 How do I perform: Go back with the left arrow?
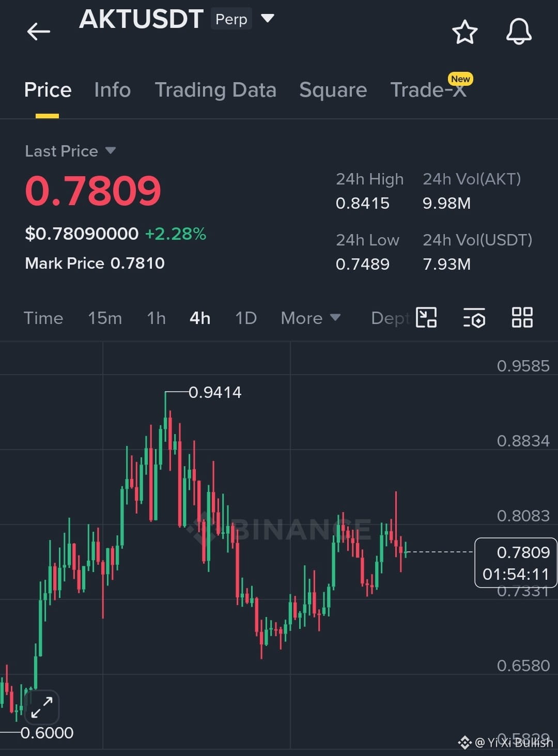[38, 32]
